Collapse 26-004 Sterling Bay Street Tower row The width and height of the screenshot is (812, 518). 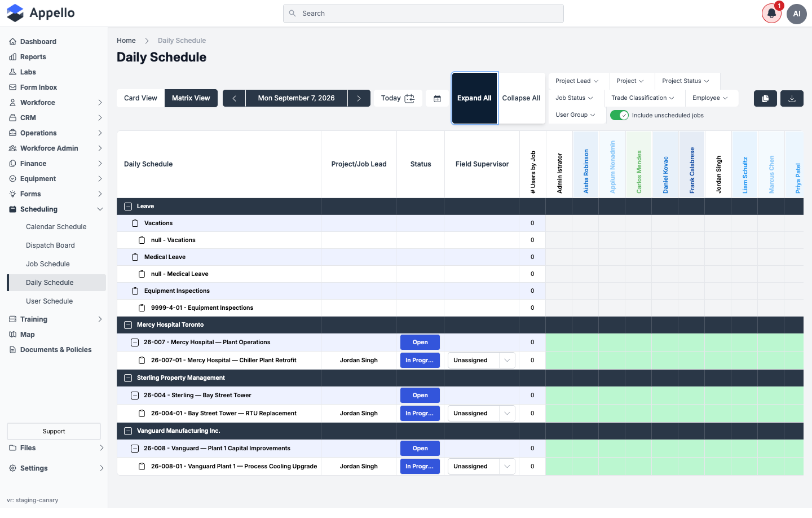(135, 396)
